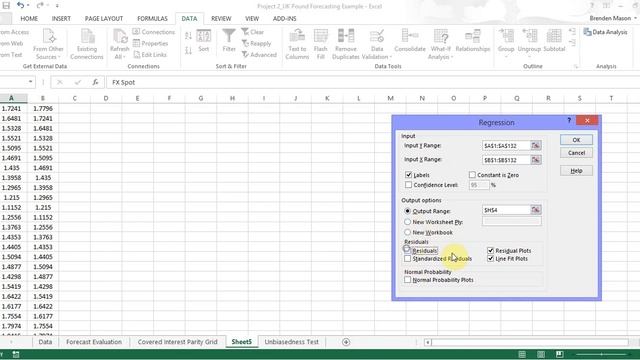Uncheck Line Fit Plots checkbox
This screenshot has height=360, width=640.
pos(491,259)
